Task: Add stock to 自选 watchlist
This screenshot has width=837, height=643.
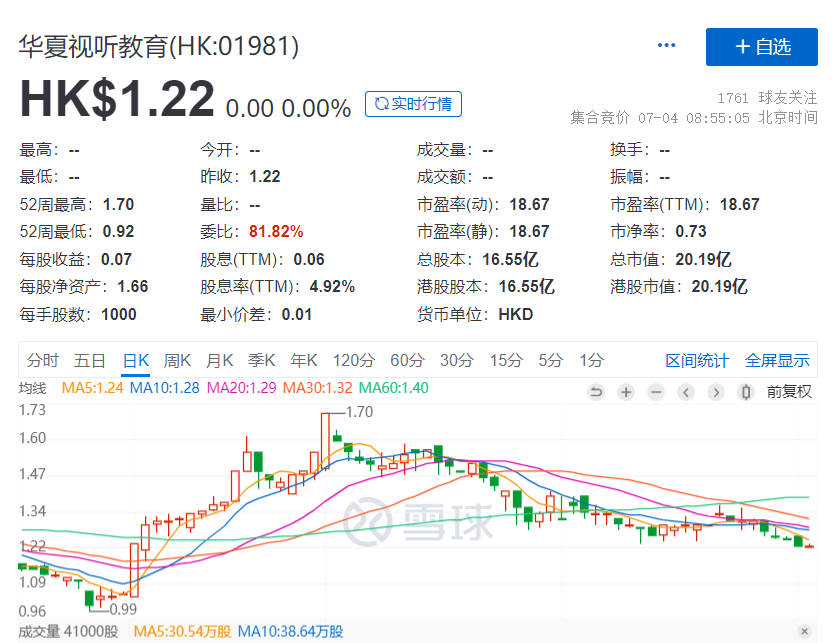Action: [762, 47]
